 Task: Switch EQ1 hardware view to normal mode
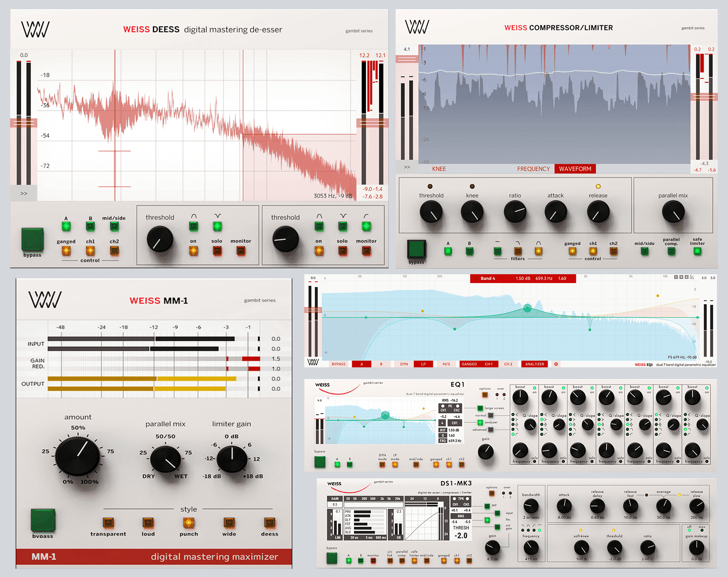pos(491,415)
